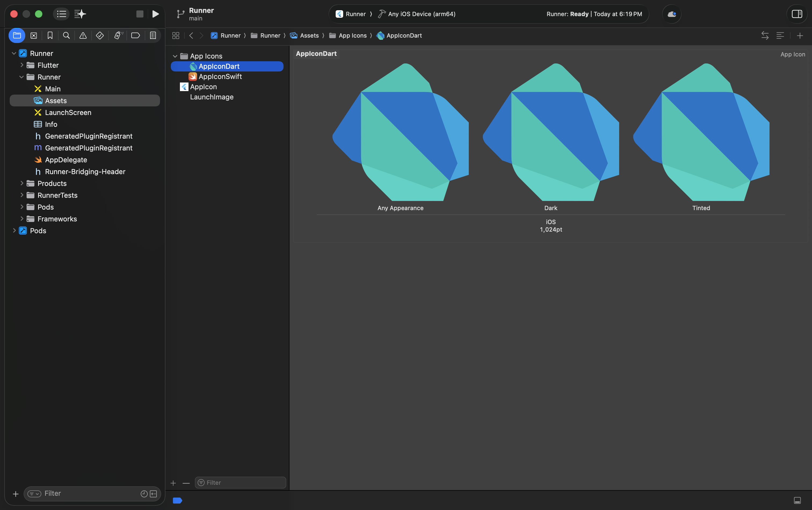Select the Assets catalog
The height and width of the screenshot is (510, 812).
pos(85,100)
